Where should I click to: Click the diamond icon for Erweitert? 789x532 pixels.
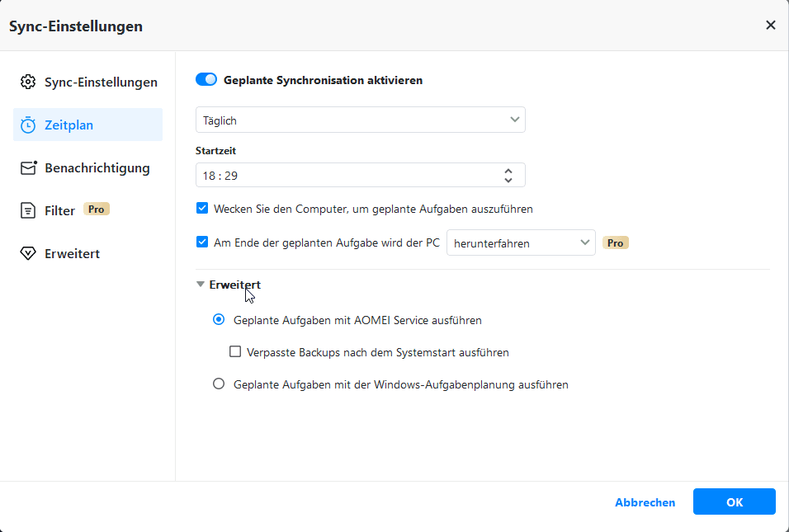click(28, 254)
